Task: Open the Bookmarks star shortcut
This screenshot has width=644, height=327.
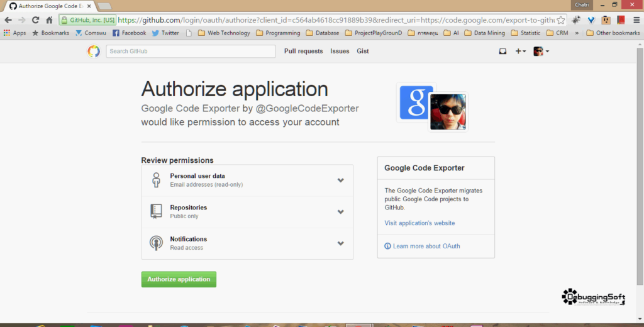Action: coord(50,33)
